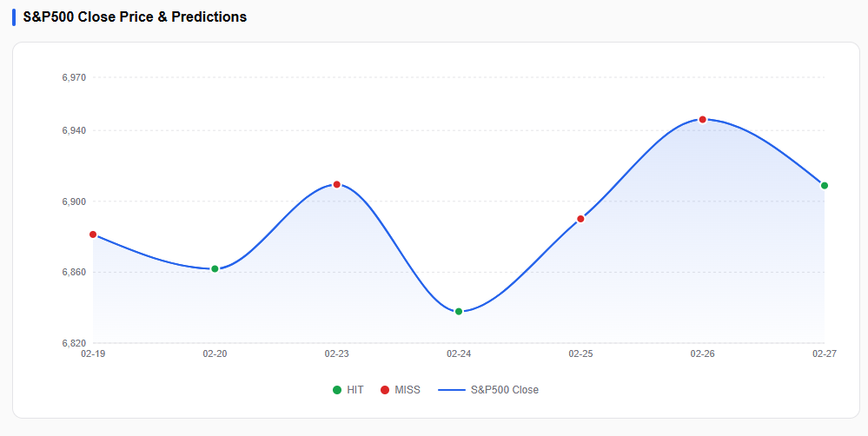Click the 02-20 x-axis label
The height and width of the screenshot is (436, 868).
[215, 353]
